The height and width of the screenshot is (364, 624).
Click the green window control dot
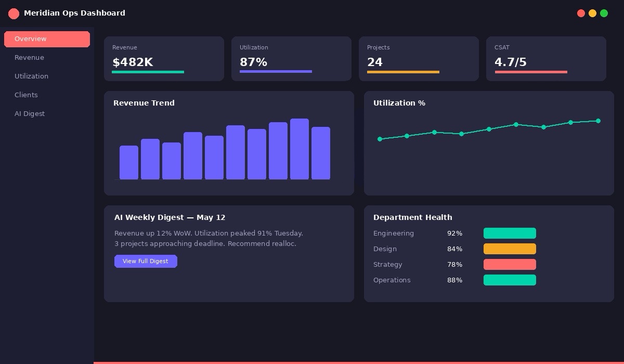coord(604,14)
